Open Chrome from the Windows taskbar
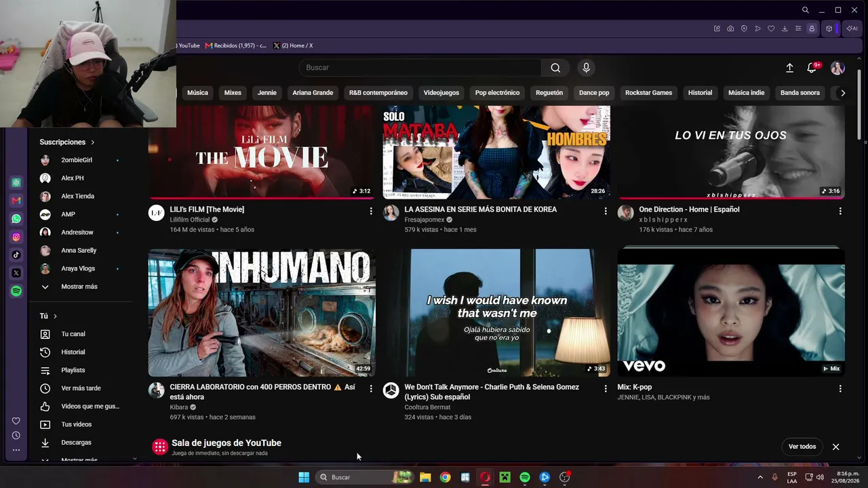This screenshot has height=488, width=868. (x=445, y=477)
